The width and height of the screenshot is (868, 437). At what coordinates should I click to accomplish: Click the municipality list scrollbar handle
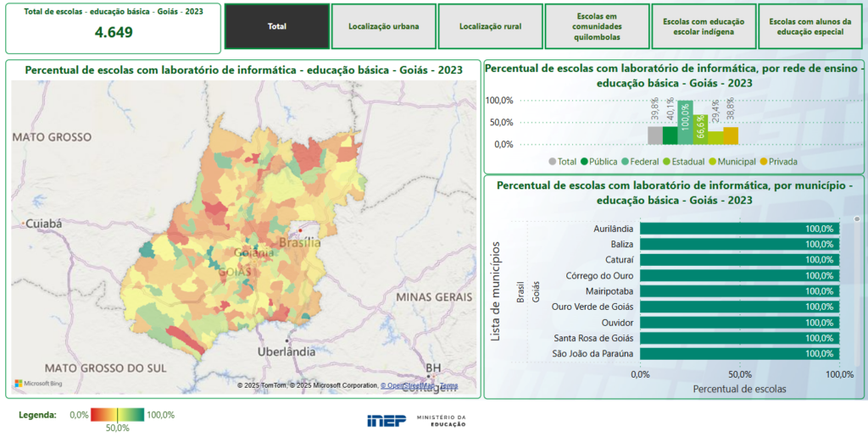click(x=857, y=219)
